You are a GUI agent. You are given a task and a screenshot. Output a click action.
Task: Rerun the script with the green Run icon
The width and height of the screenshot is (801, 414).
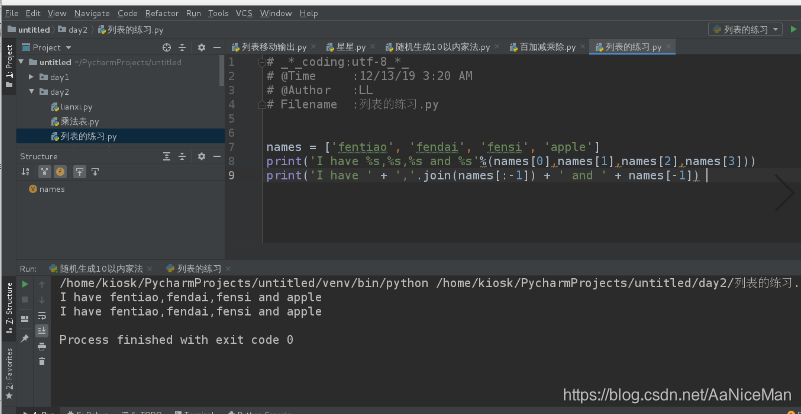coord(25,284)
